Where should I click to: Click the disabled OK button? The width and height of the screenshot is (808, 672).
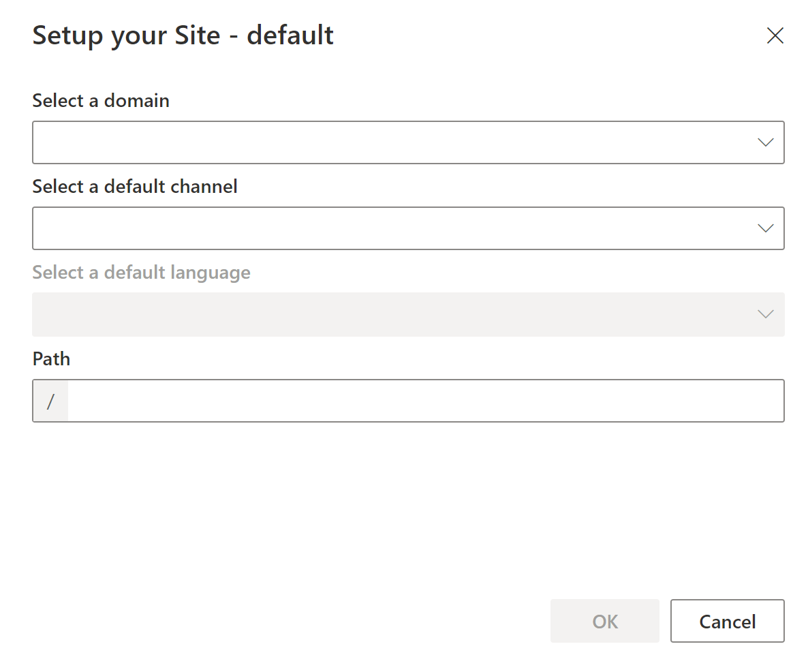(605, 621)
